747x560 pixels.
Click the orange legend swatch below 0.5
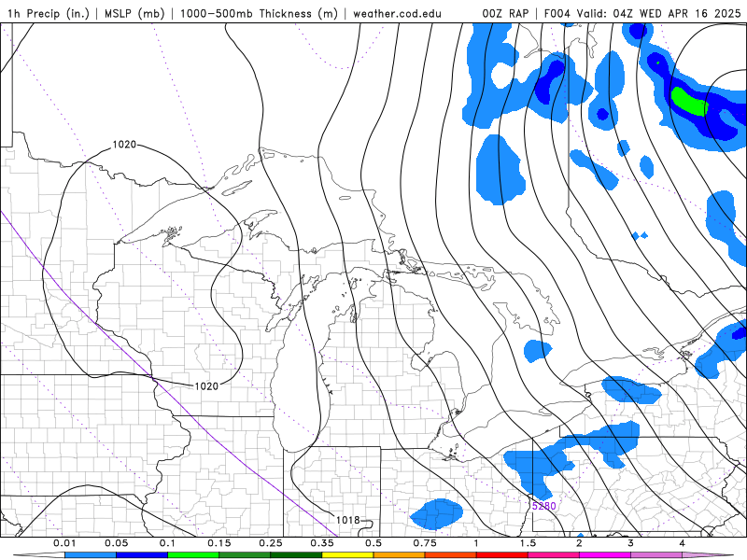coord(400,555)
